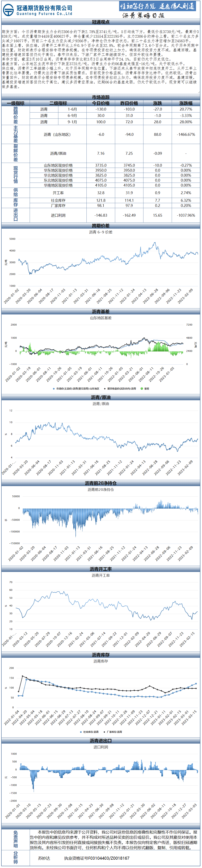Click the green 基差 legend color dot
The image size is (202, 868).
(x=142, y=388)
